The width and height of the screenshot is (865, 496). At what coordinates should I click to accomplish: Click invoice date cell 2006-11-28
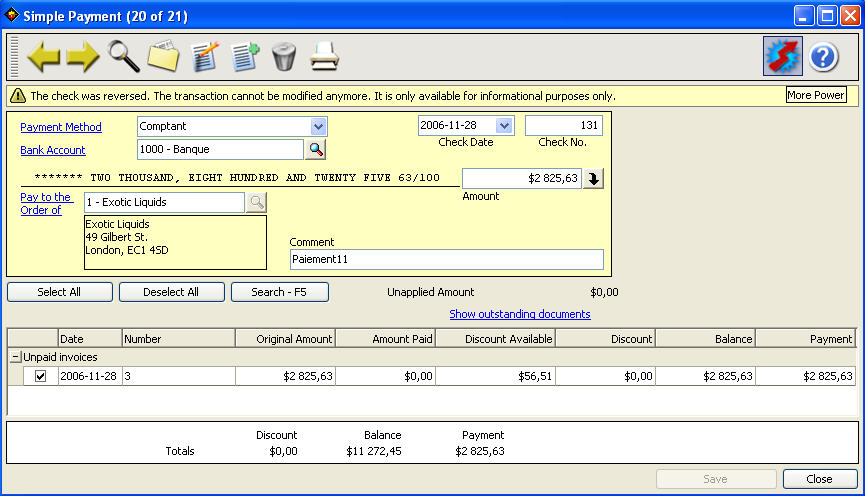89,376
